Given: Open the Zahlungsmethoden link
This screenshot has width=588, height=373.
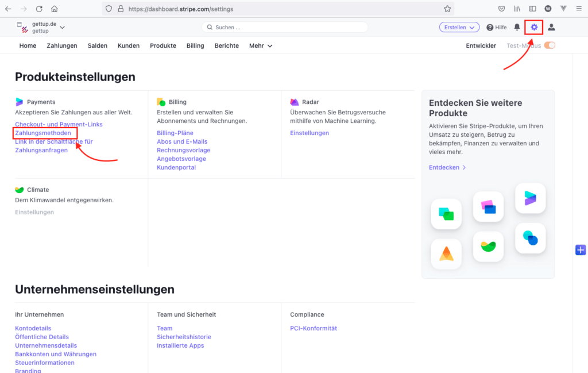Looking at the screenshot, I should click(x=42, y=133).
